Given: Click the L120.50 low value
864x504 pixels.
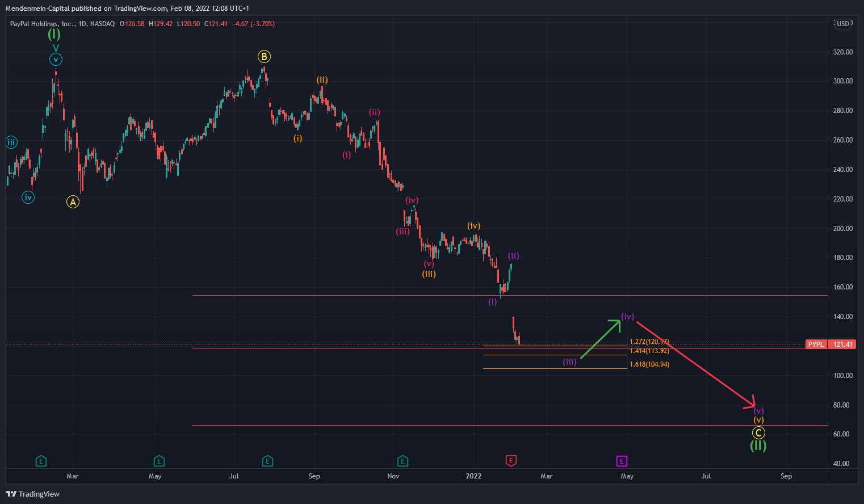Looking at the screenshot, I should pos(188,24).
